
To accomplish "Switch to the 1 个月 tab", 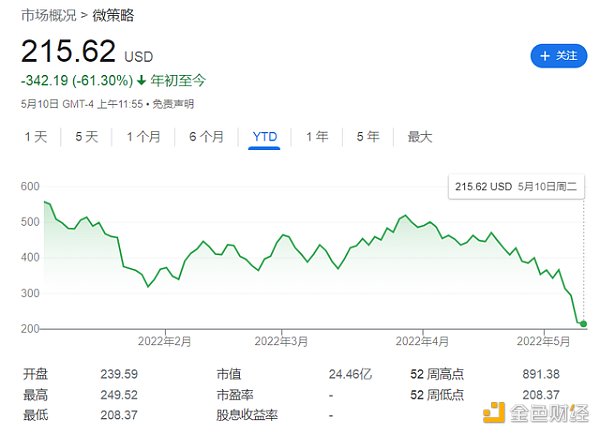I will pyautogui.click(x=143, y=137).
